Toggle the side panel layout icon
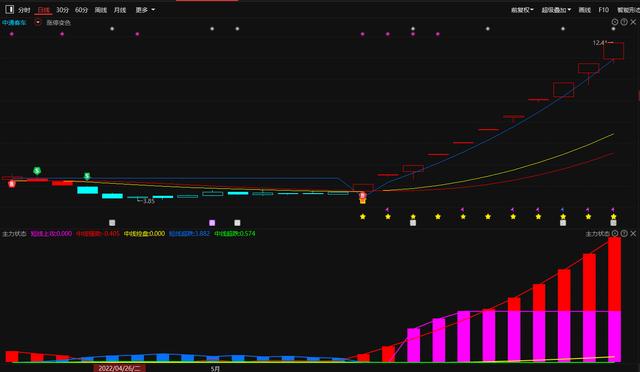640x372 pixels. 9,9
